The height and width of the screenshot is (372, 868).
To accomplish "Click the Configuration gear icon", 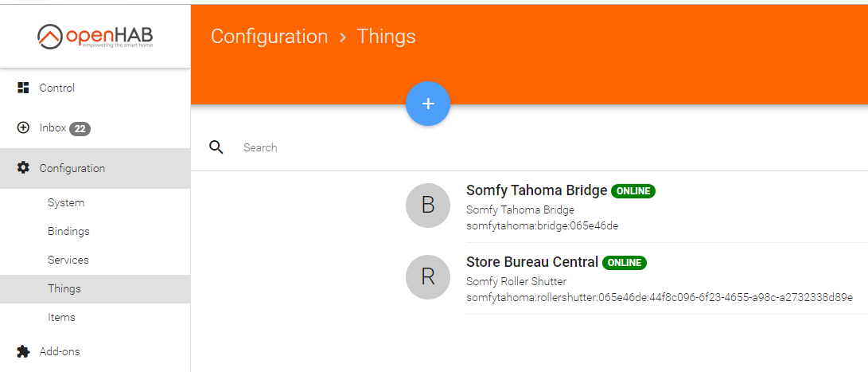I will click(23, 167).
